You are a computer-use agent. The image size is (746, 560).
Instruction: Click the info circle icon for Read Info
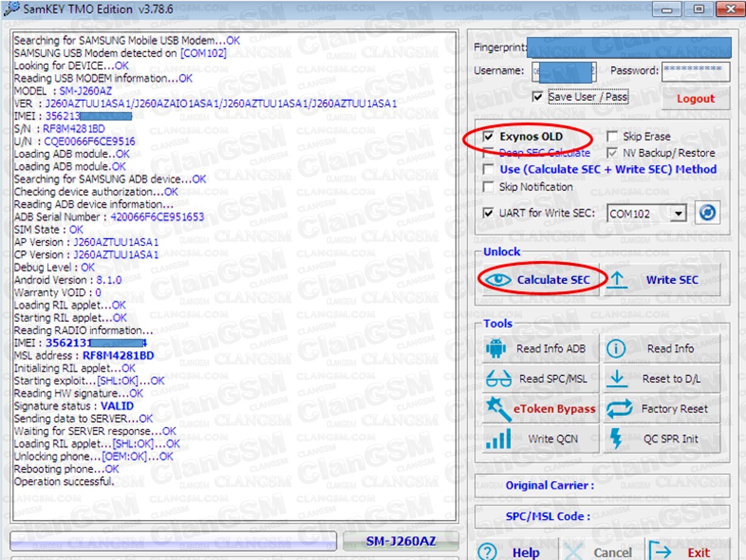pyautogui.click(x=616, y=349)
